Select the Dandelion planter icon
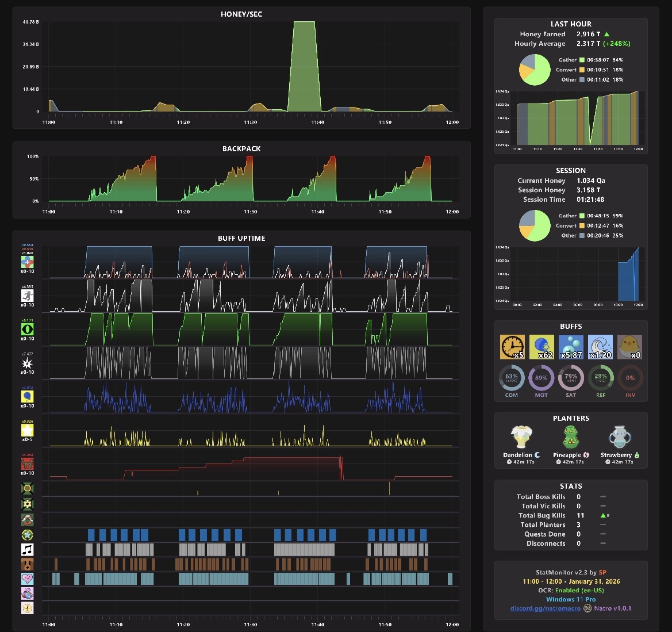 pos(521,437)
